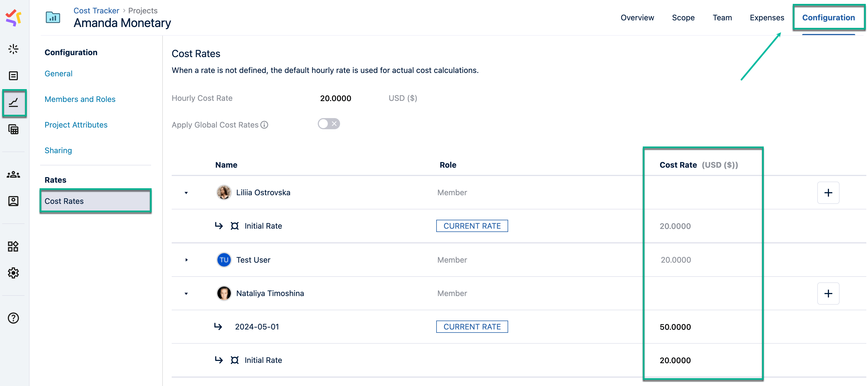Collapse Liliia Ostrovska rate rows
The width and height of the screenshot is (868, 386).
[186, 193]
